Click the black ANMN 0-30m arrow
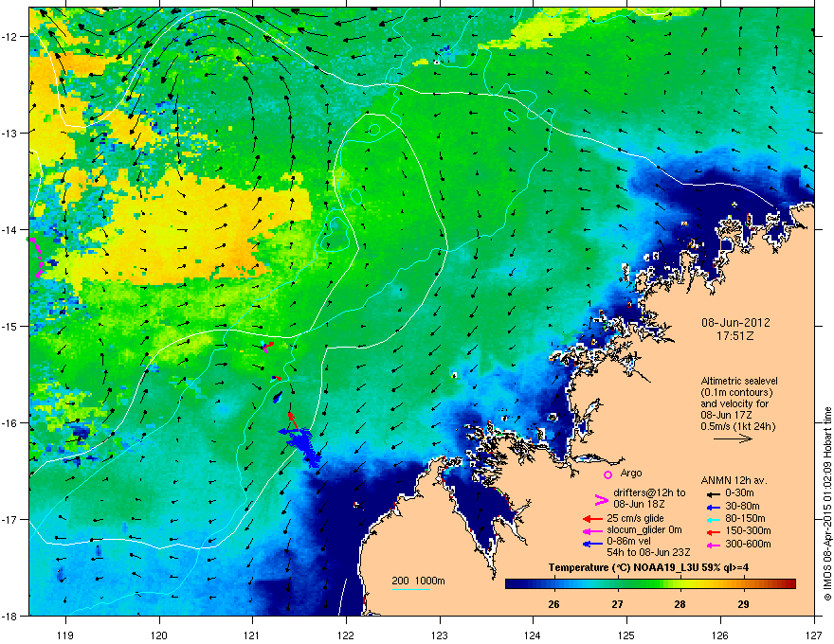 [x=712, y=493]
